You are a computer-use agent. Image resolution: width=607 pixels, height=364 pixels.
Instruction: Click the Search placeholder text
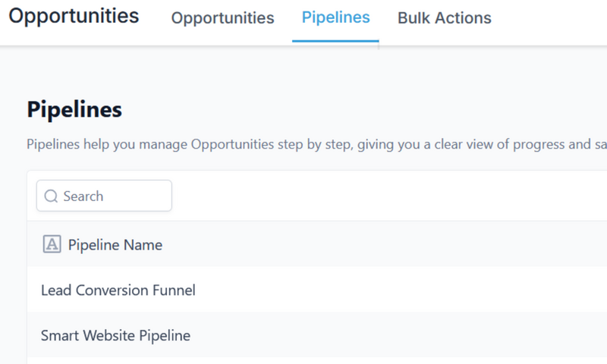pyautogui.click(x=83, y=196)
